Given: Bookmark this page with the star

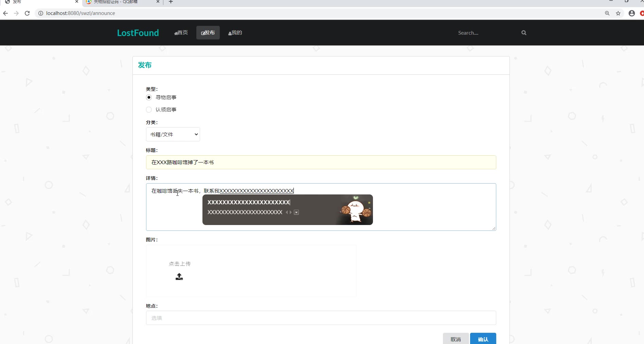Looking at the screenshot, I should point(618,13).
